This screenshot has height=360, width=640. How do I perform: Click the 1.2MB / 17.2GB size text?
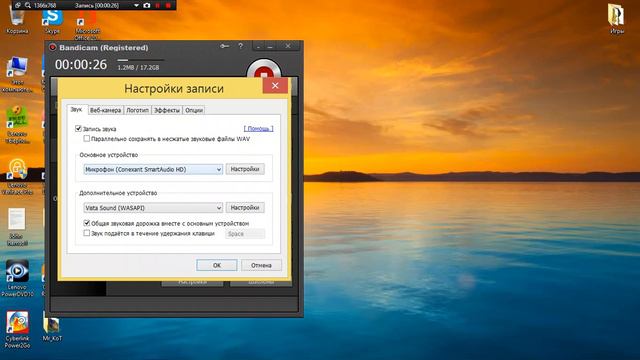click(138, 67)
